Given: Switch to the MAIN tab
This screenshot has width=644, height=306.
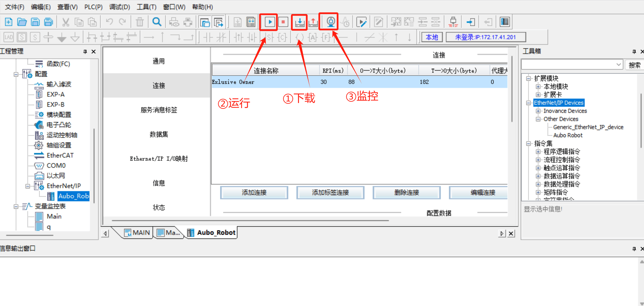Looking at the screenshot, I should (x=137, y=232).
